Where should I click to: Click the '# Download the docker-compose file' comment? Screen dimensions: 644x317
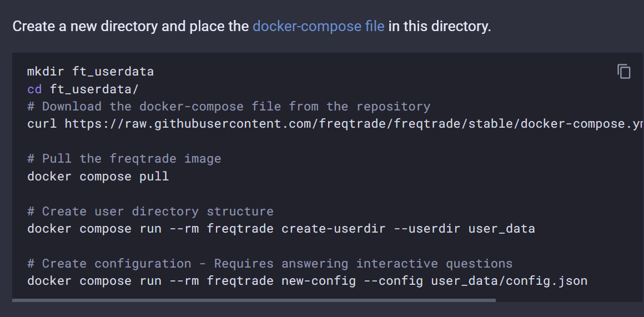[229, 107]
